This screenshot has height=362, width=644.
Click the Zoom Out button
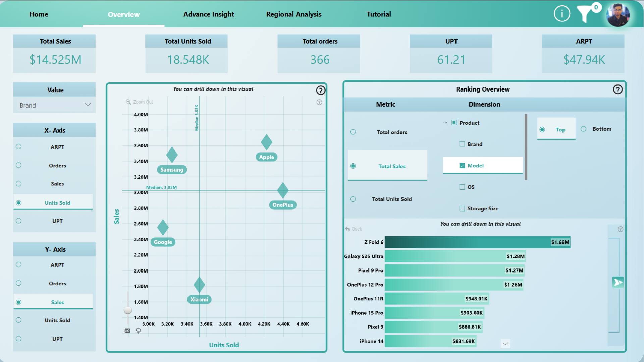pos(139,102)
